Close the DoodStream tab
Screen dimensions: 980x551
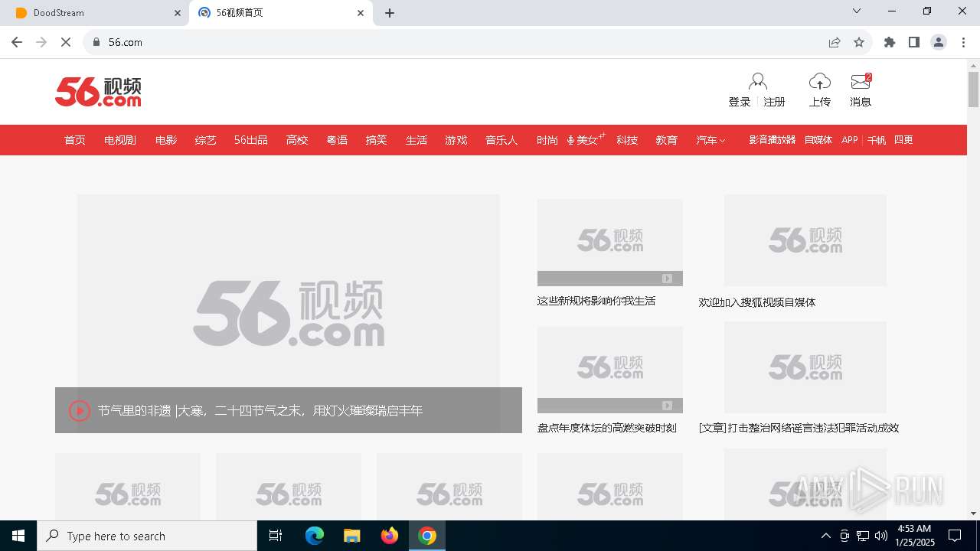coord(177,13)
